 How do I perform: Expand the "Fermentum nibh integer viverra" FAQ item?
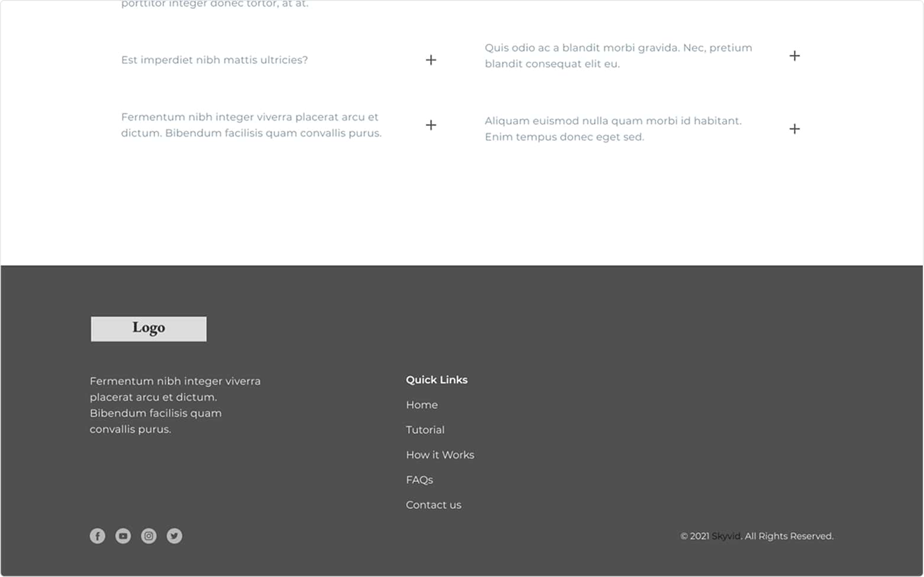pos(431,125)
